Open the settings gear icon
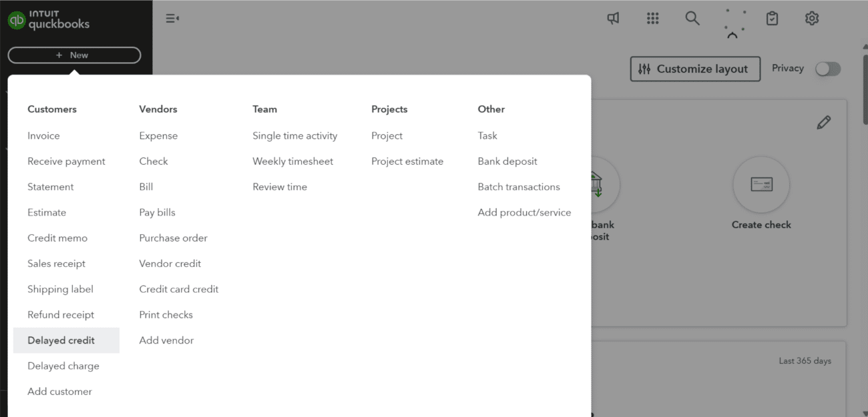This screenshot has height=417, width=868. point(812,19)
